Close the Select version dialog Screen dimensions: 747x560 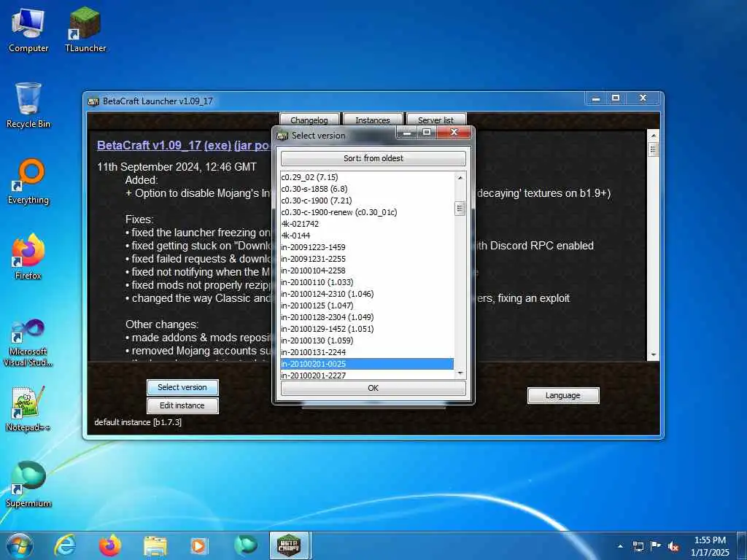pos(454,133)
